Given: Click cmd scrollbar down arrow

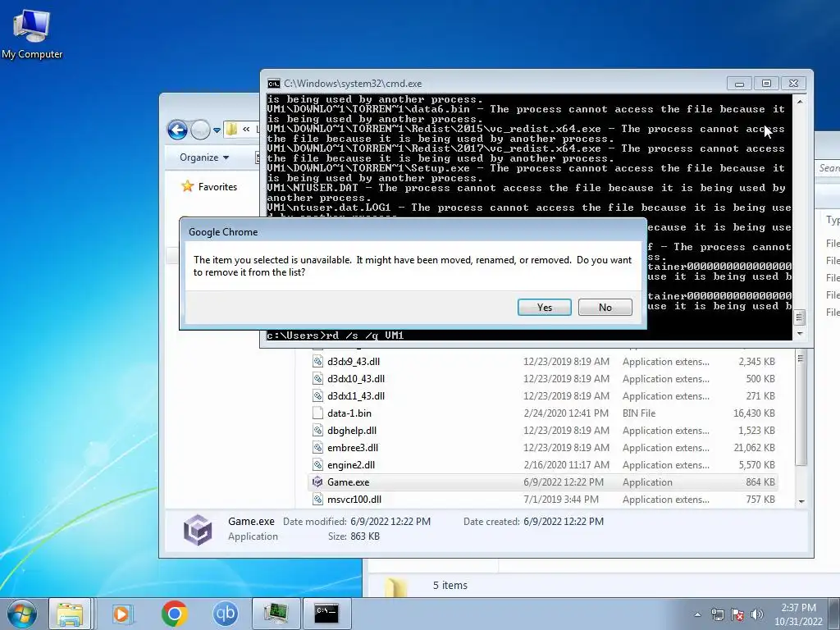Looking at the screenshot, I should pyautogui.click(x=799, y=333).
